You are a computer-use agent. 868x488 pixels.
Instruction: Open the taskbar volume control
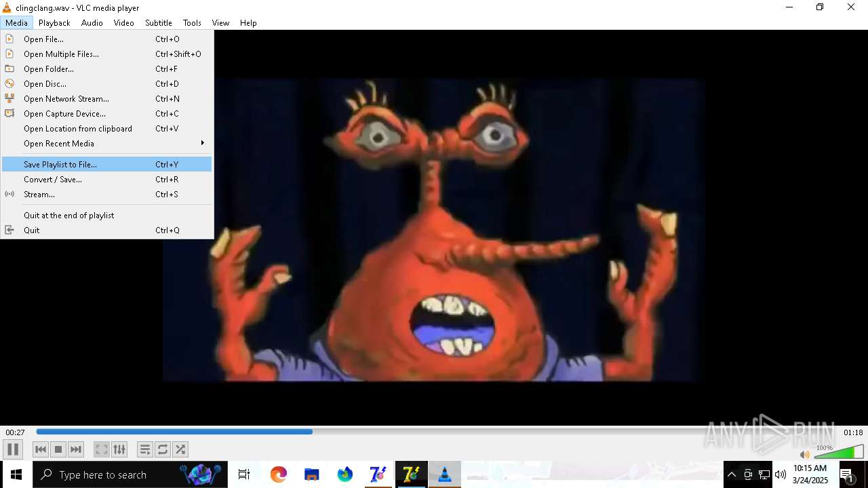(781, 474)
